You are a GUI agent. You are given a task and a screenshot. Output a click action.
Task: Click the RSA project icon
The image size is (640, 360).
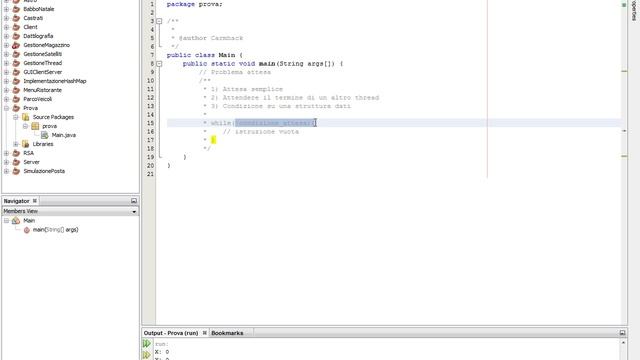[16, 153]
